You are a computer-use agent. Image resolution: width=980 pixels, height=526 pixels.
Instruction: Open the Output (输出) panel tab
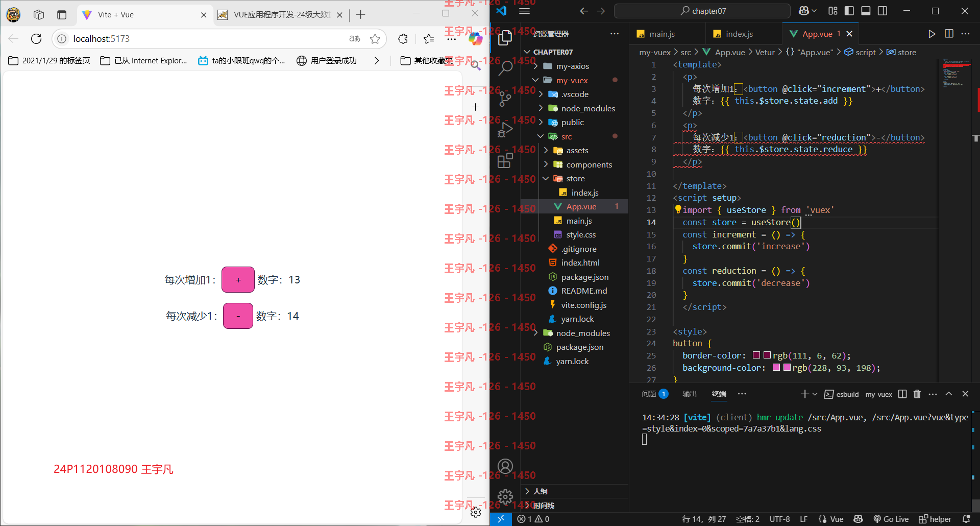[x=690, y=394]
